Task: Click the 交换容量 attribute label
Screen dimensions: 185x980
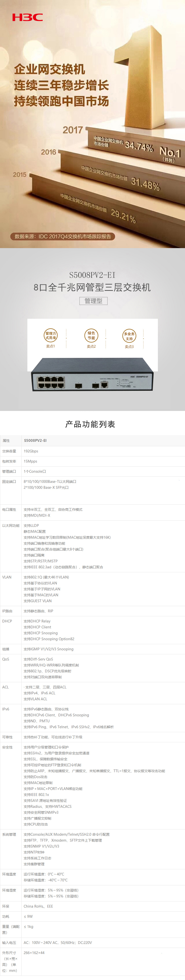Action: click(x=9, y=451)
